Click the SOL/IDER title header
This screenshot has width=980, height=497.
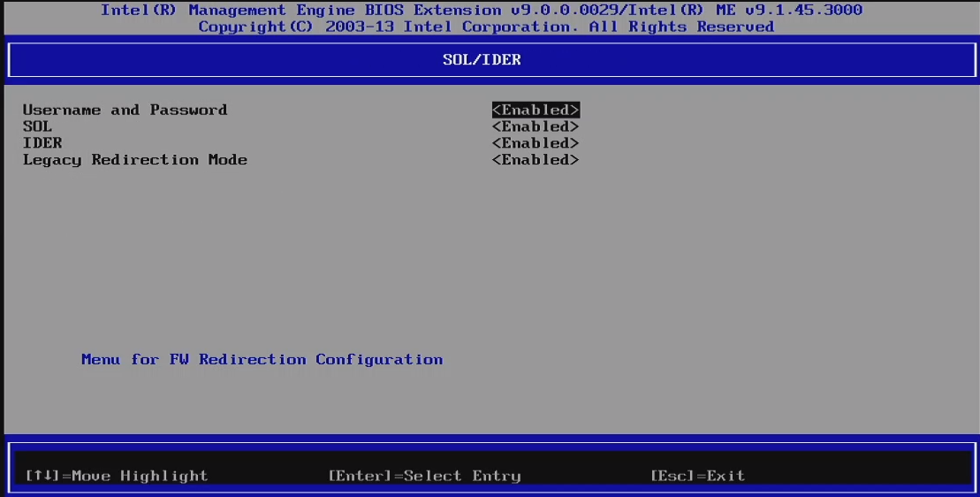482,60
